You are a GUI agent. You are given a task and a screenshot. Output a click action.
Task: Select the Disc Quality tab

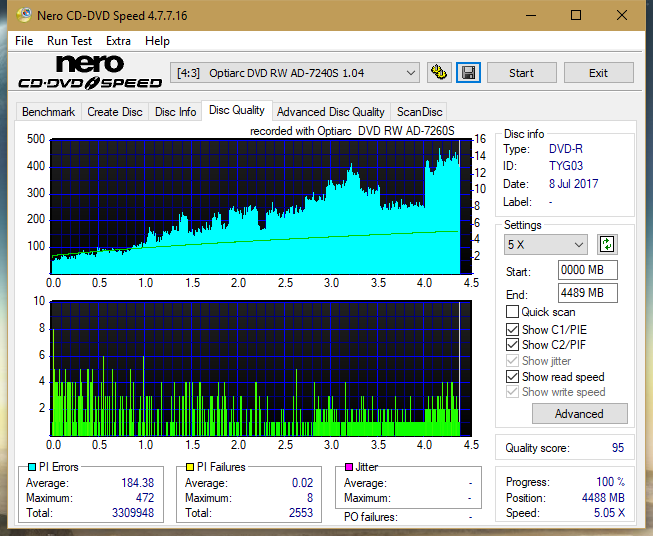pyautogui.click(x=237, y=110)
